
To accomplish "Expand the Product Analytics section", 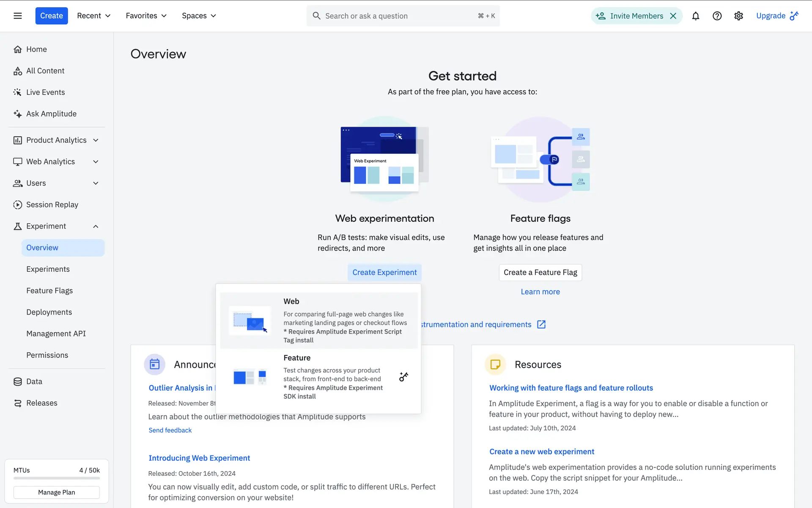I will coord(96,140).
